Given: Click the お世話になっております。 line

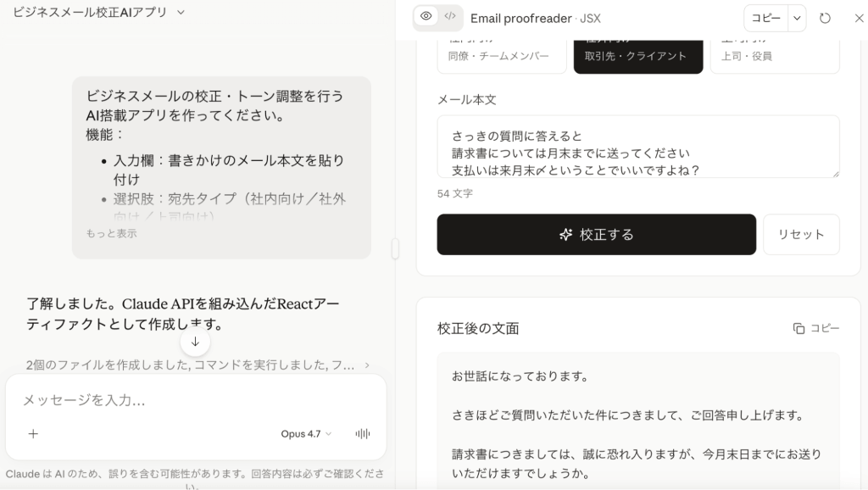Looking at the screenshot, I should [520, 376].
